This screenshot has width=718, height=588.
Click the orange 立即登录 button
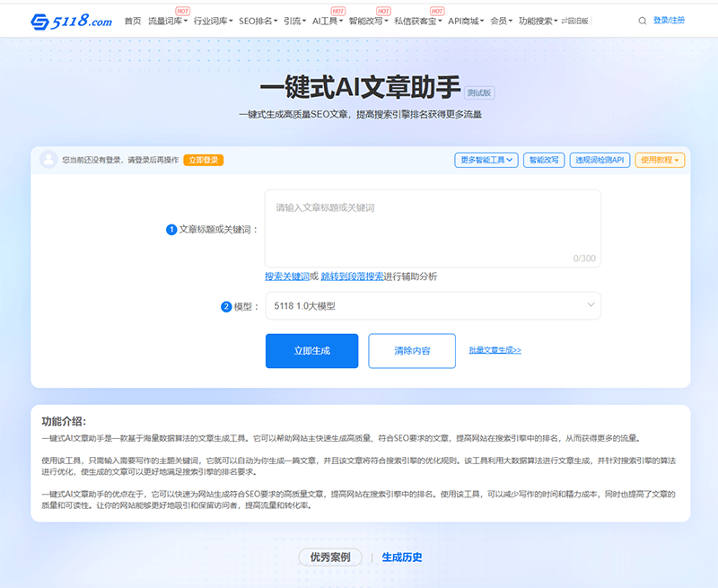coord(204,160)
